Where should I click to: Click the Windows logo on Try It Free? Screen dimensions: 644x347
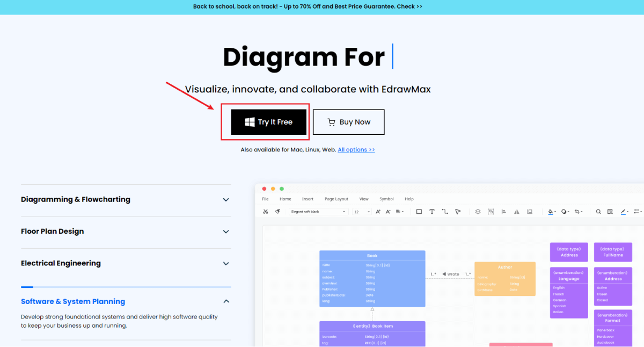250,122
